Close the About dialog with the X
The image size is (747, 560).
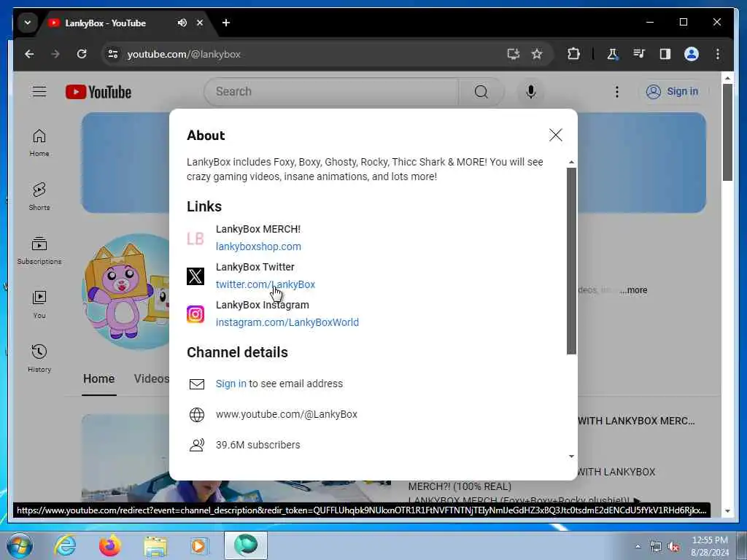point(555,135)
